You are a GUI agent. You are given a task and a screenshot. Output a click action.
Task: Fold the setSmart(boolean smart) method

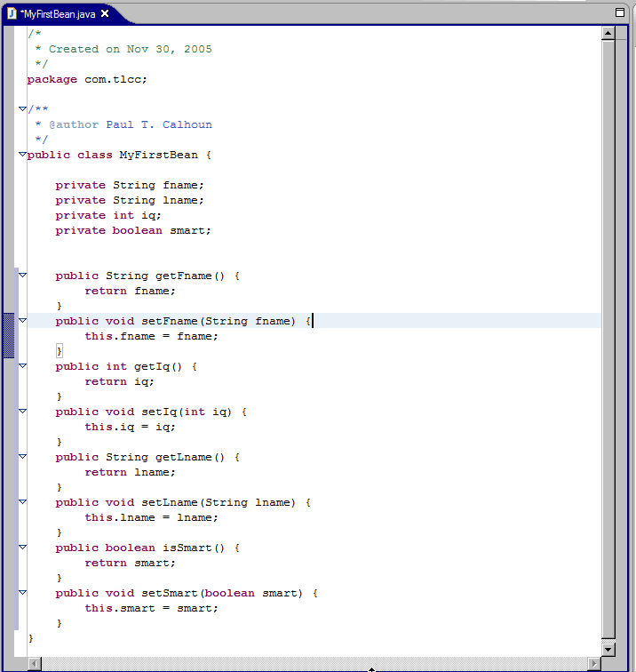(x=23, y=593)
